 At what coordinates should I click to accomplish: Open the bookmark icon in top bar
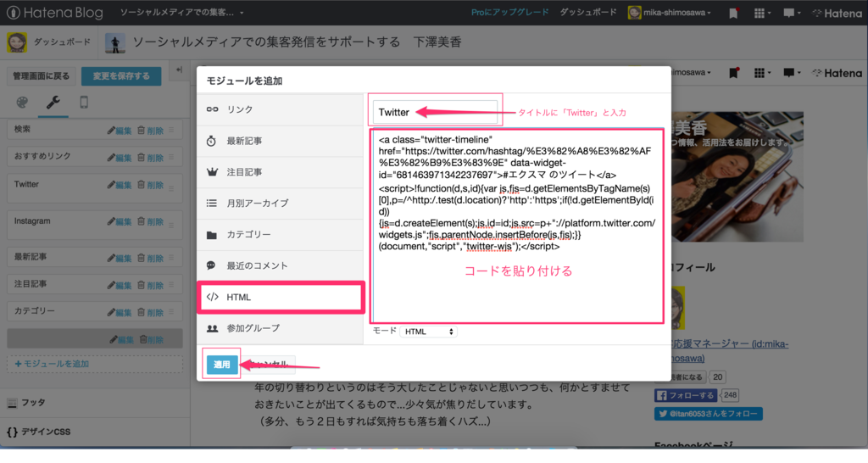(733, 13)
